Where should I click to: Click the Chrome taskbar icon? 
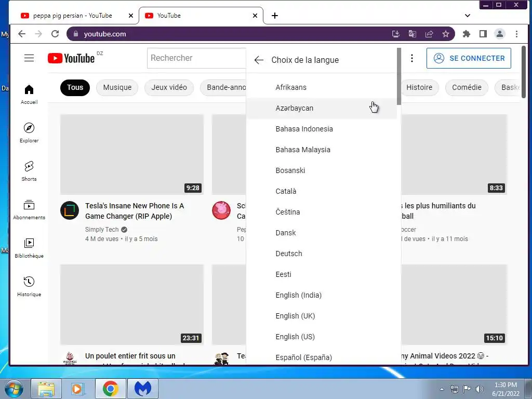110,389
